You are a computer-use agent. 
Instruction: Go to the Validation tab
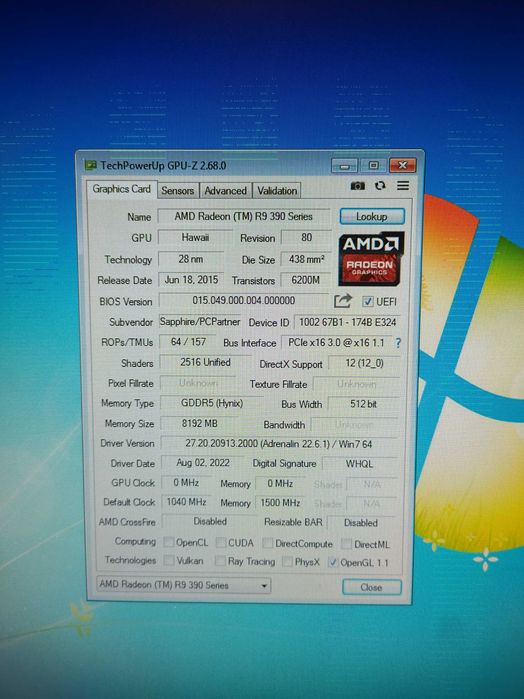tap(277, 191)
